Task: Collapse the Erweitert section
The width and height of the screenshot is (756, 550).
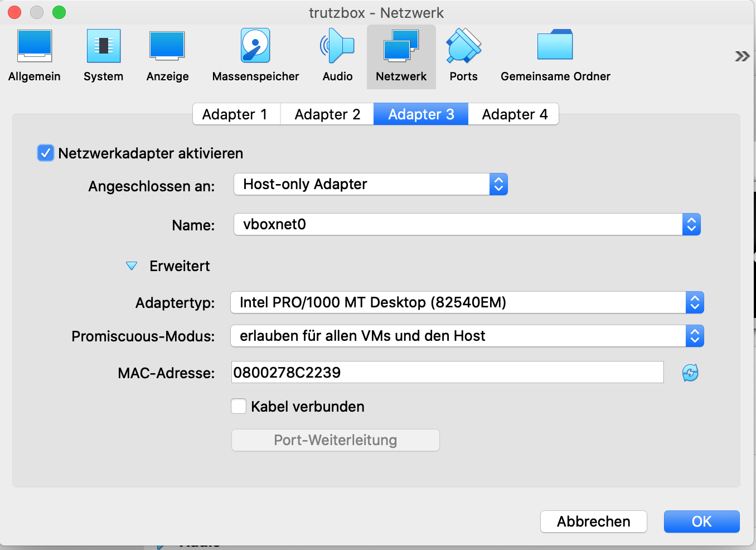Action: pyautogui.click(x=132, y=266)
